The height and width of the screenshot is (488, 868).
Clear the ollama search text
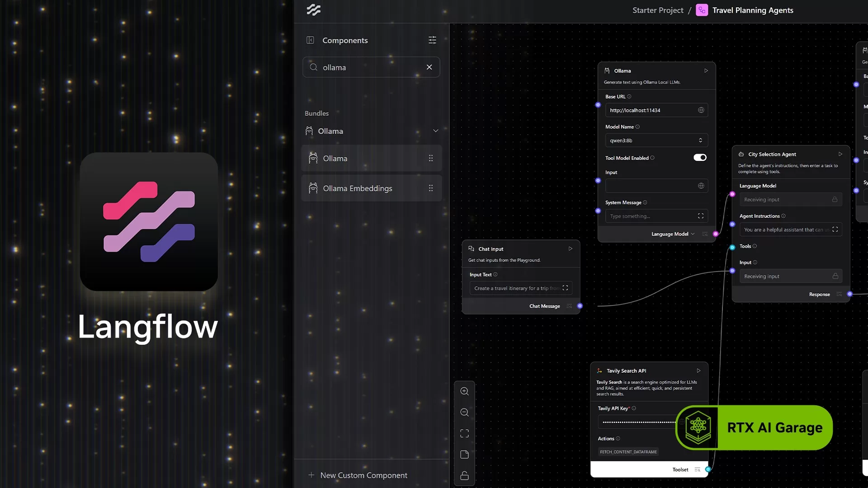click(x=429, y=67)
